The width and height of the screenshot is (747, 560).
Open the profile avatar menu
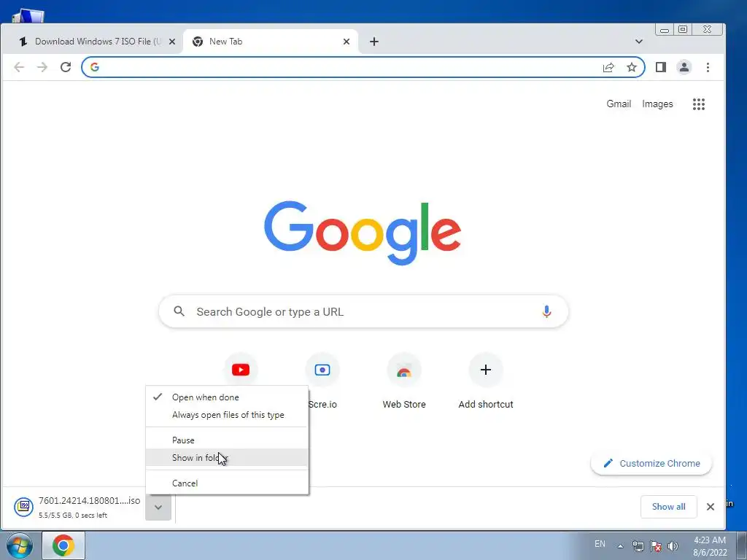tap(684, 67)
